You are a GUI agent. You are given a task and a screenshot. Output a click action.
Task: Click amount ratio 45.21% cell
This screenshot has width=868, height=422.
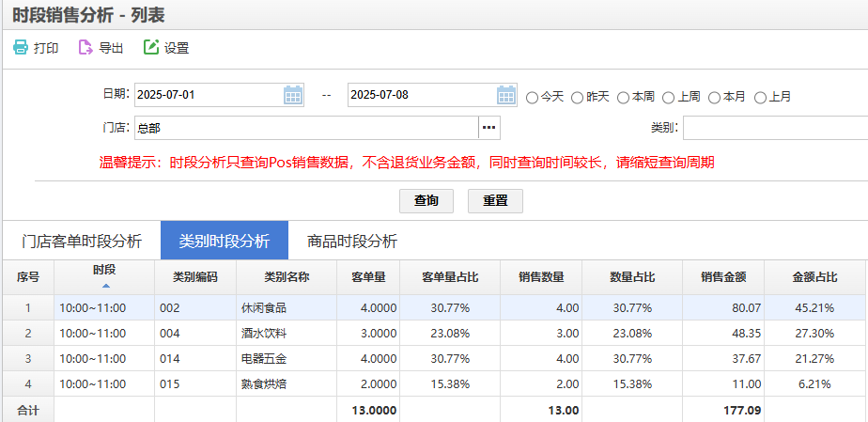coord(814,307)
